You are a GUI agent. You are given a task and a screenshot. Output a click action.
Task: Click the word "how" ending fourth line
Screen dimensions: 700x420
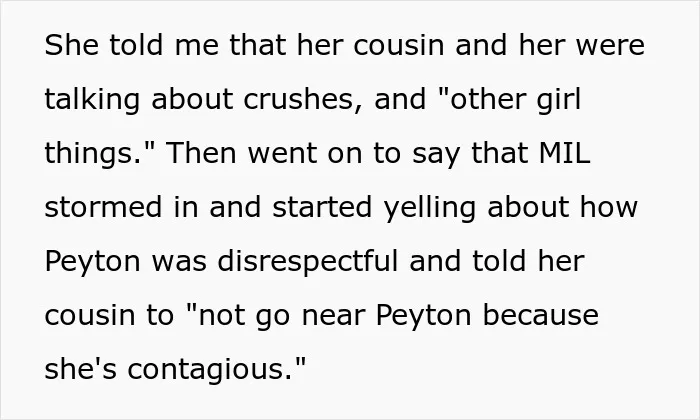609,207
